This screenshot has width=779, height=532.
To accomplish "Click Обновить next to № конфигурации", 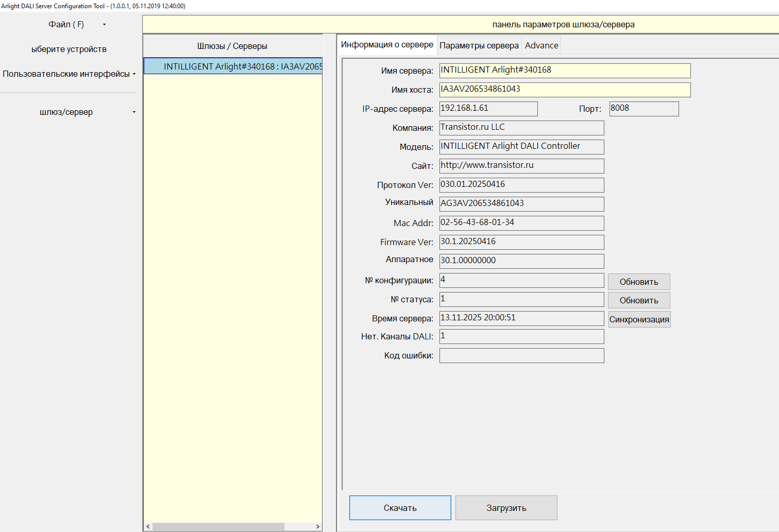I will [x=639, y=282].
